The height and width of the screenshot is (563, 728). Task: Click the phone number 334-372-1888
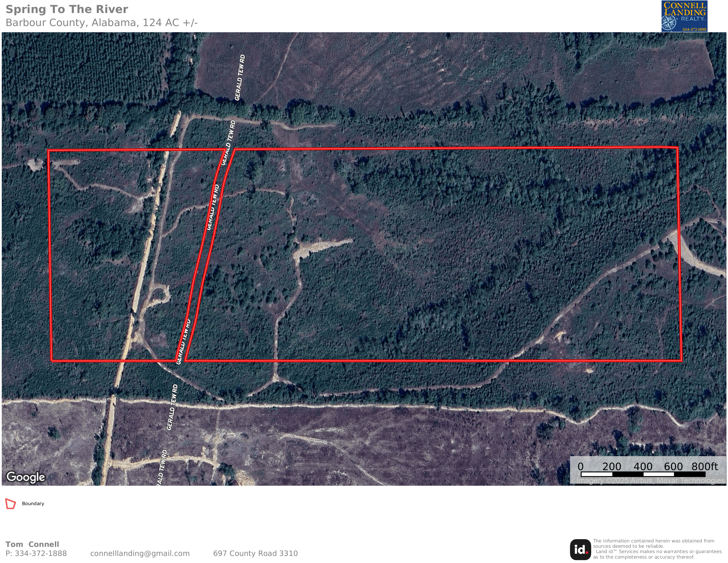[x=41, y=553]
